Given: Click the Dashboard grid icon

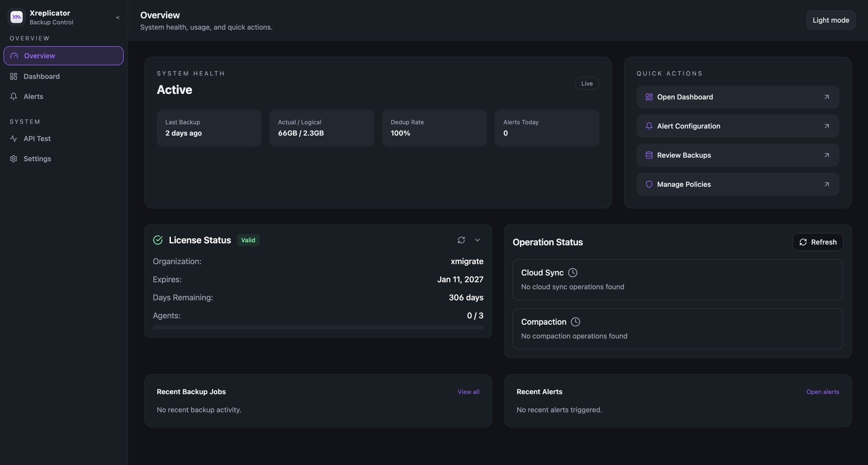Looking at the screenshot, I should pyautogui.click(x=14, y=76).
